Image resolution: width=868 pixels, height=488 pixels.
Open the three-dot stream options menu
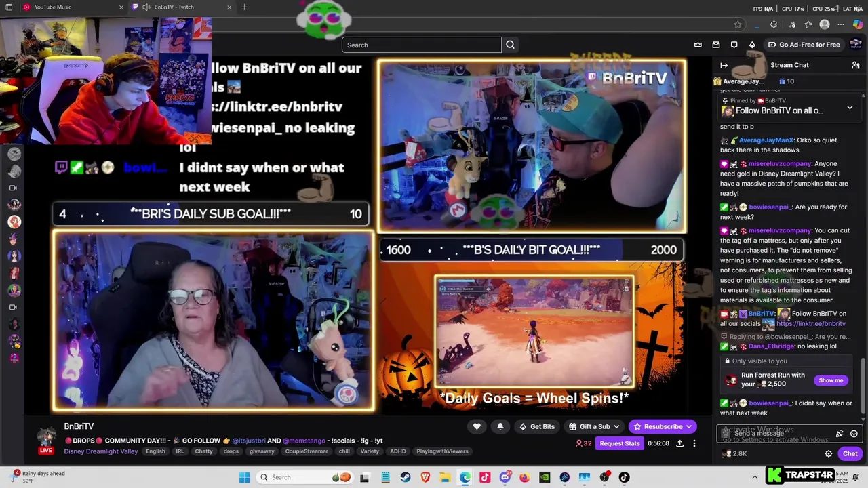click(x=694, y=443)
